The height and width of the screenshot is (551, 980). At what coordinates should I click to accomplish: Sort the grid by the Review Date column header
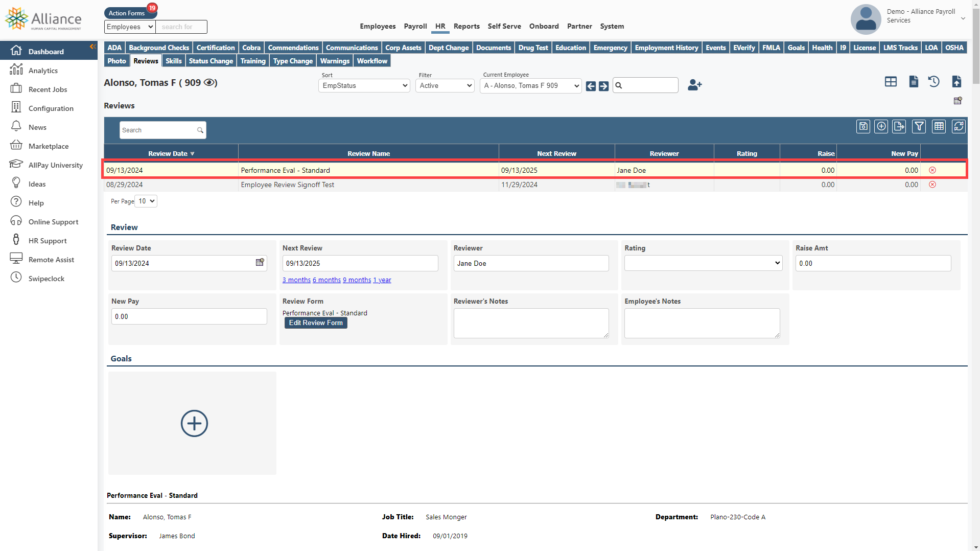(171, 153)
